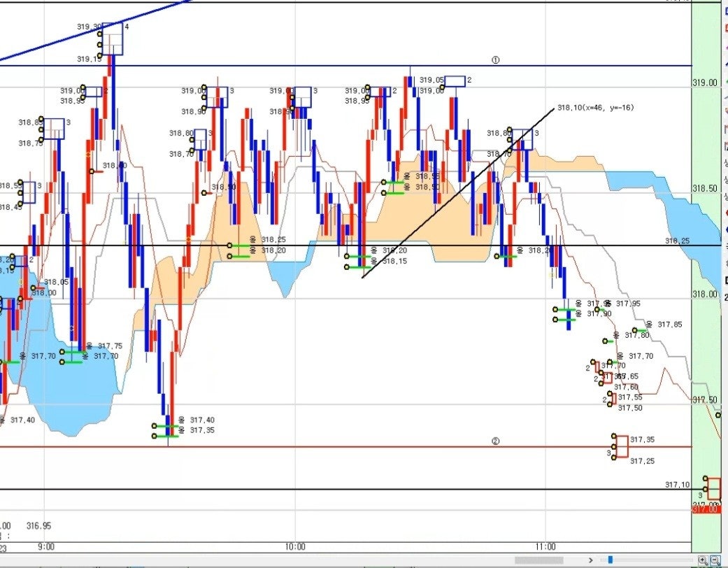This screenshot has width=728, height=568.
Task: Click the 318.50 price axis label
Action: tap(705, 189)
